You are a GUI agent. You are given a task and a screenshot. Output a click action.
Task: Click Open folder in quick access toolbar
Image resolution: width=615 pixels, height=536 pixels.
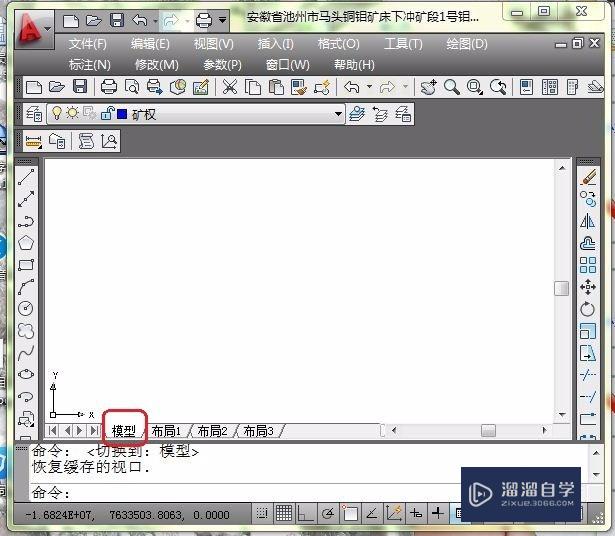tap(93, 20)
